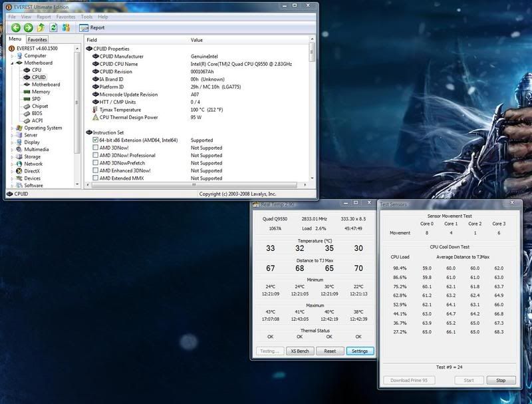Open the Help menu
The width and height of the screenshot is (532, 404).
[x=103, y=17]
